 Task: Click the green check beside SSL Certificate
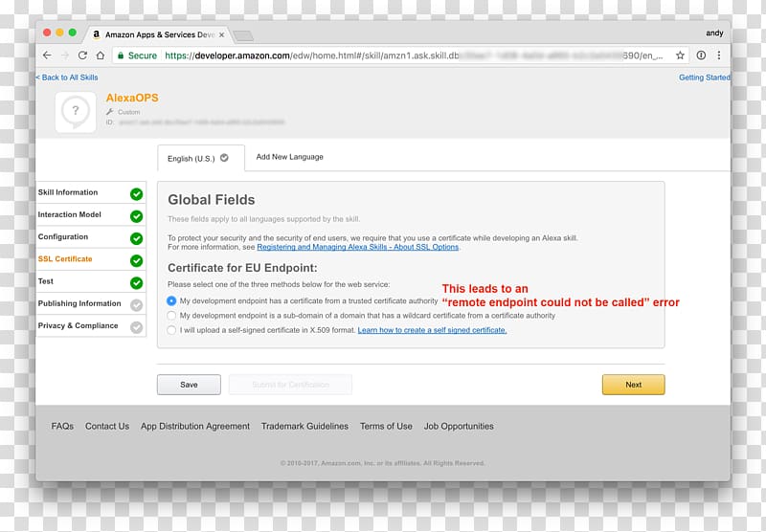[136, 260]
